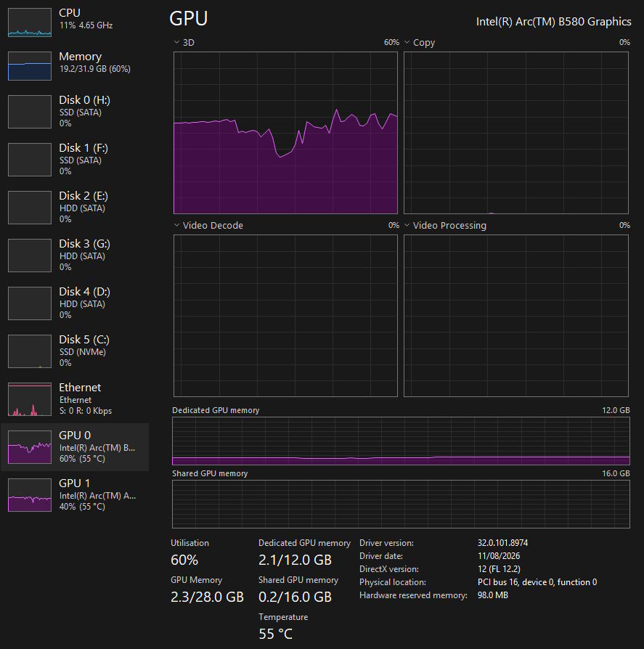
Task: Select Disk 4 (D:) in the sidebar
Action: click(75, 303)
